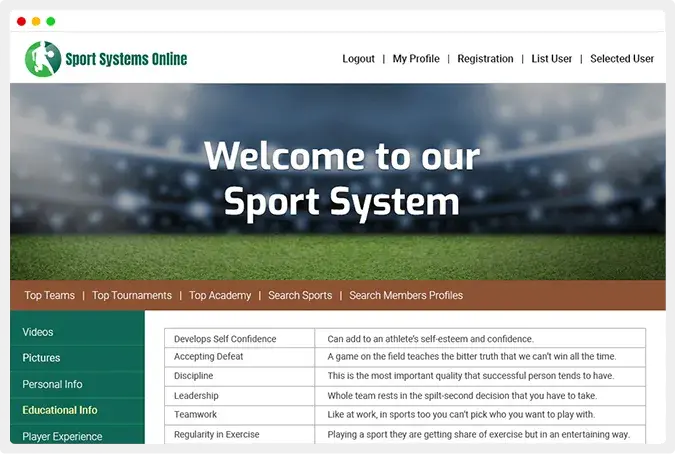
Task: Open the Selected User link
Action: point(622,59)
